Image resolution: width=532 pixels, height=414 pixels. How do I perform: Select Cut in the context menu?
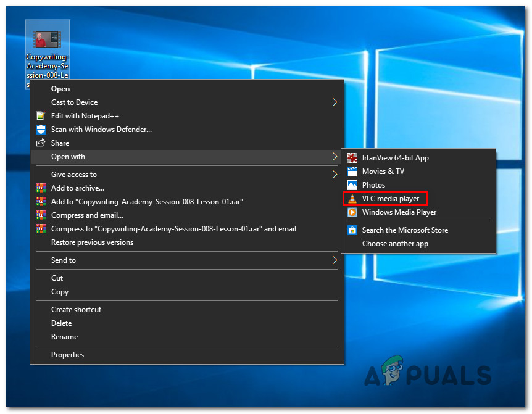pyautogui.click(x=187, y=278)
